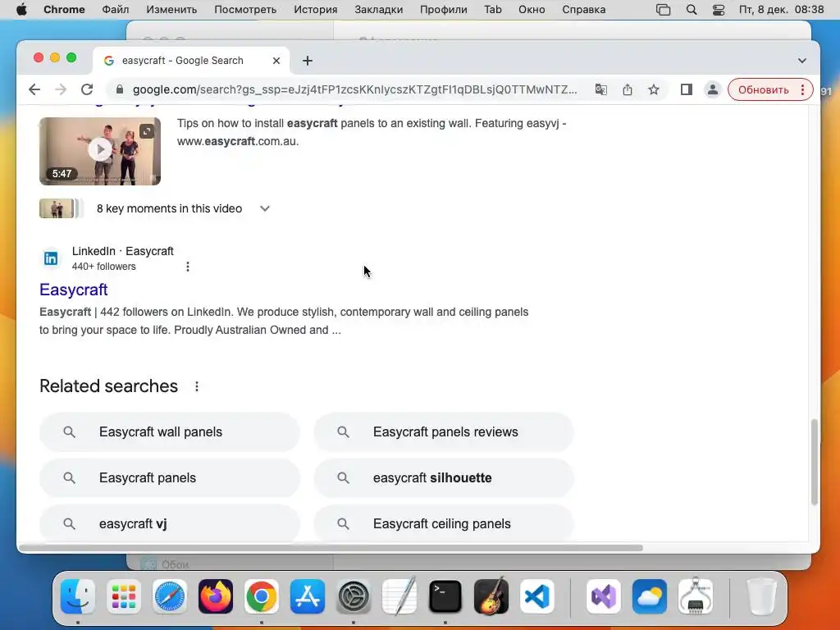Open the Google Translate page icon
The width and height of the screenshot is (840, 630).
[x=601, y=89]
